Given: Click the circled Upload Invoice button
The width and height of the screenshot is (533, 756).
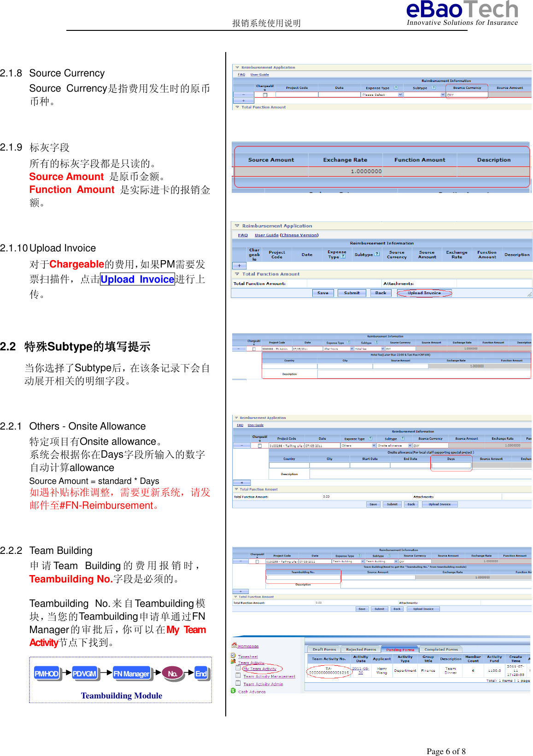Looking at the screenshot, I should 424,293.
